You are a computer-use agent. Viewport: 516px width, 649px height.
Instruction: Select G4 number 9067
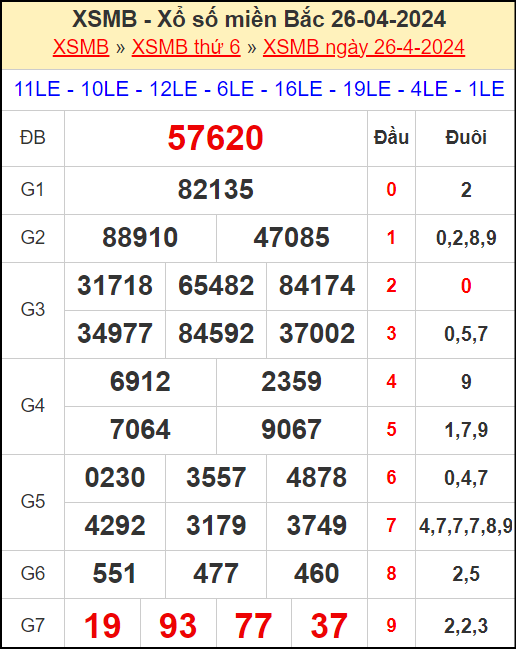[x=291, y=430]
